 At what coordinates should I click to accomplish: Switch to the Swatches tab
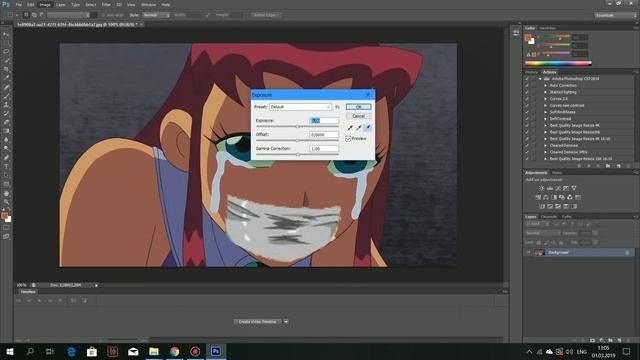coord(548,28)
